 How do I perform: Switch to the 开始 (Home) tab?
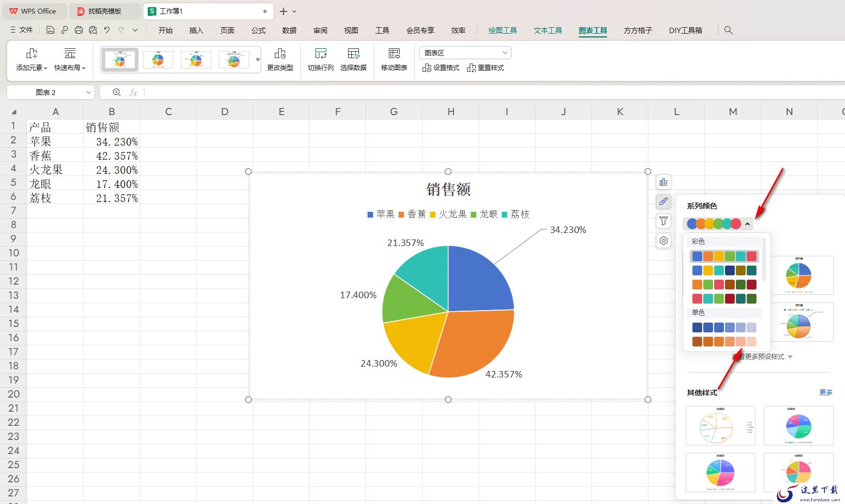166,30
